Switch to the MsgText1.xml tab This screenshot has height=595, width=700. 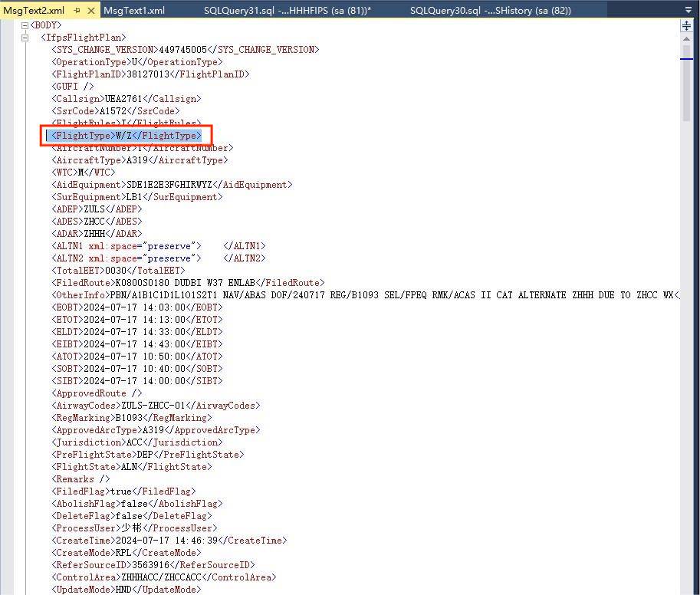tap(134, 10)
